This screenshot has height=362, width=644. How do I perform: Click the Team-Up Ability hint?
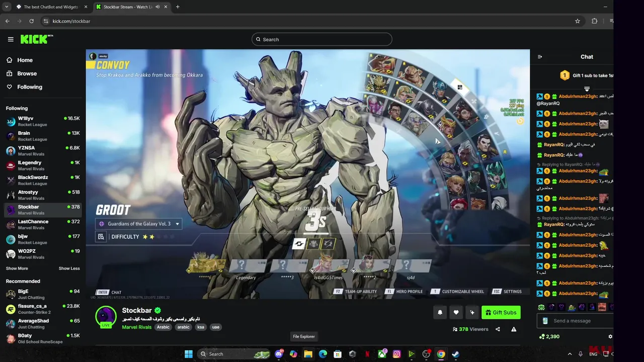(356, 292)
